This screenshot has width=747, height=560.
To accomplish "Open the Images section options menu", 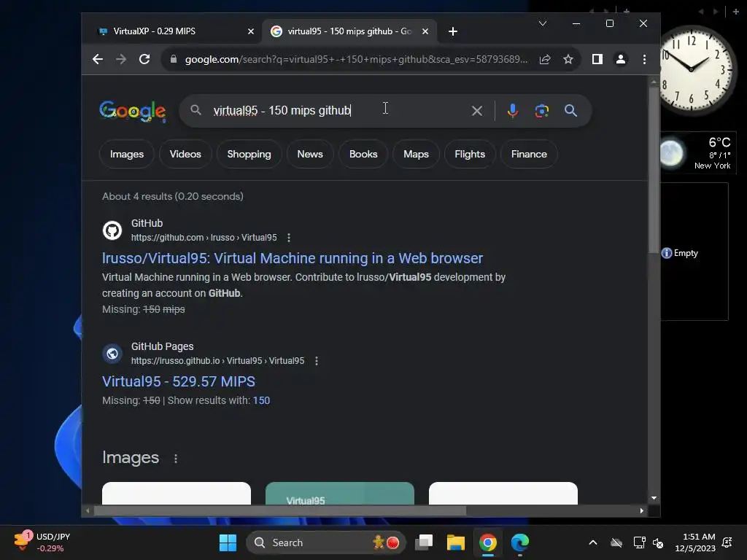I will (176, 459).
